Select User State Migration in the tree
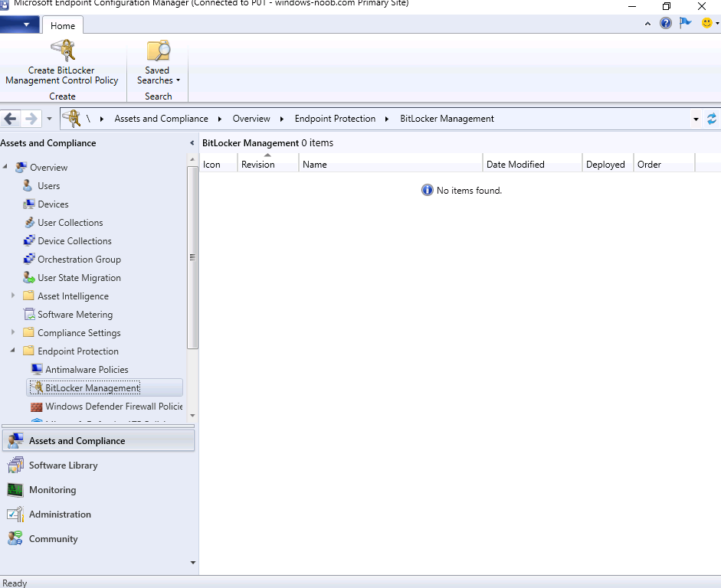Screen dimensions: 721x588 pos(79,277)
